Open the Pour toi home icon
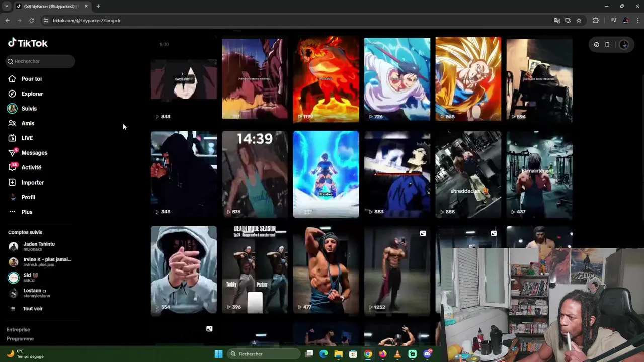The height and width of the screenshot is (362, 644). pyautogui.click(x=12, y=79)
